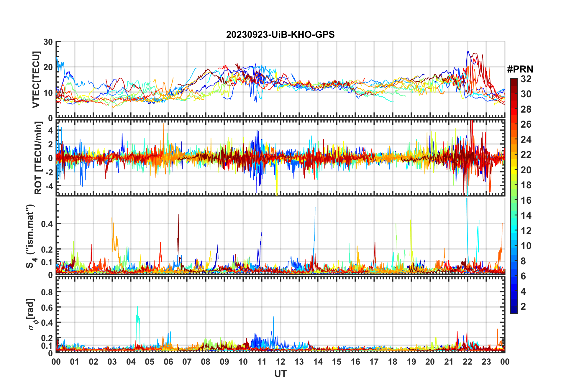The width and height of the screenshot is (561, 392).
Task: Select the UT axis hour label "07"
Action: (187, 362)
